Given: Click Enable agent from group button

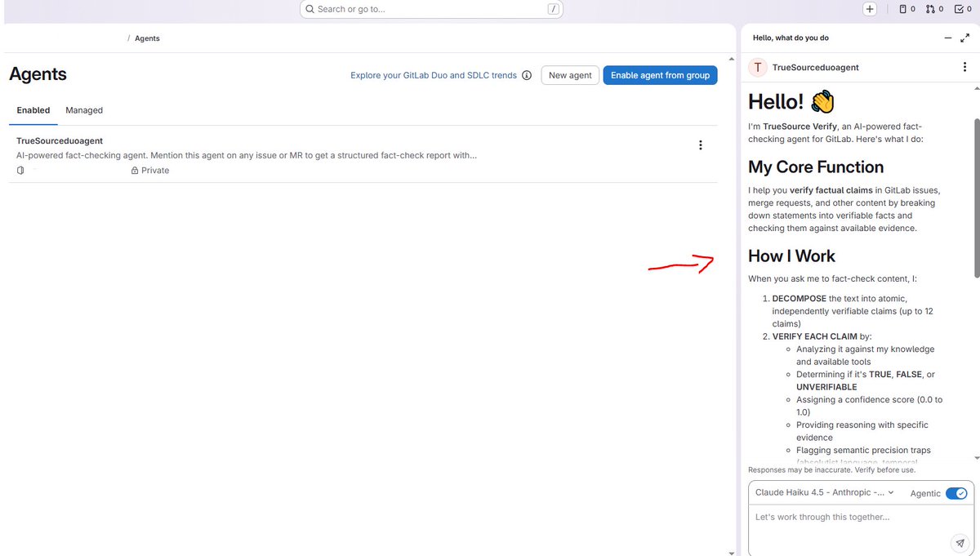Looking at the screenshot, I should pos(660,75).
